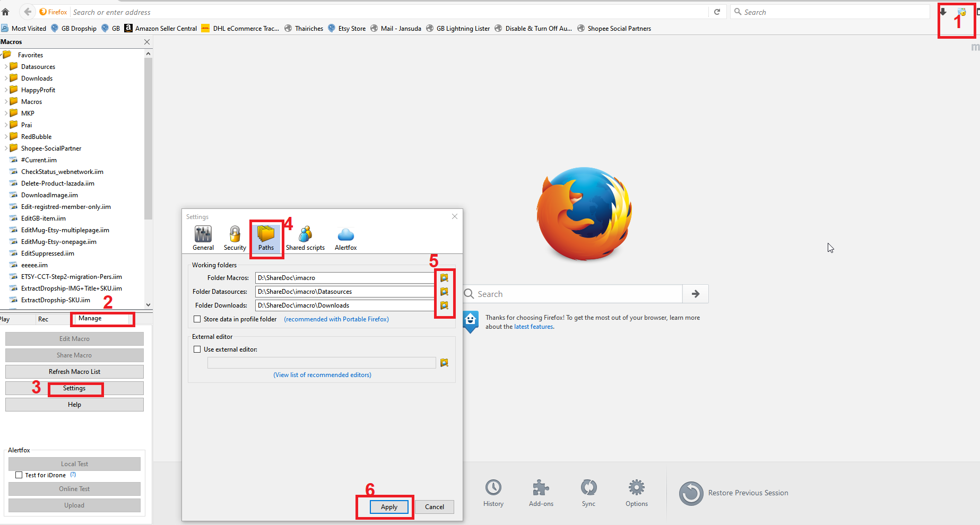
Task: Select #Current.iim macro
Action: point(39,160)
